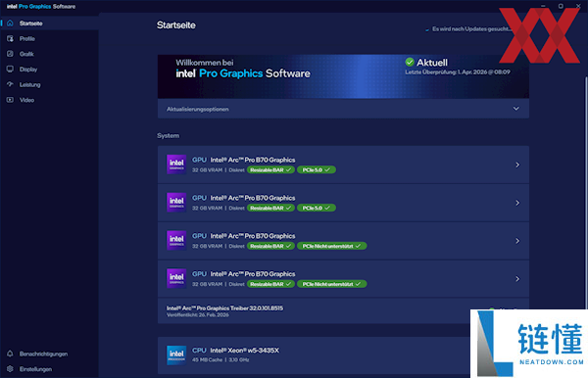Image resolution: width=588 pixels, height=378 pixels.
Task: Click the Display monitor icon
Action: pyautogui.click(x=10, y=70)
